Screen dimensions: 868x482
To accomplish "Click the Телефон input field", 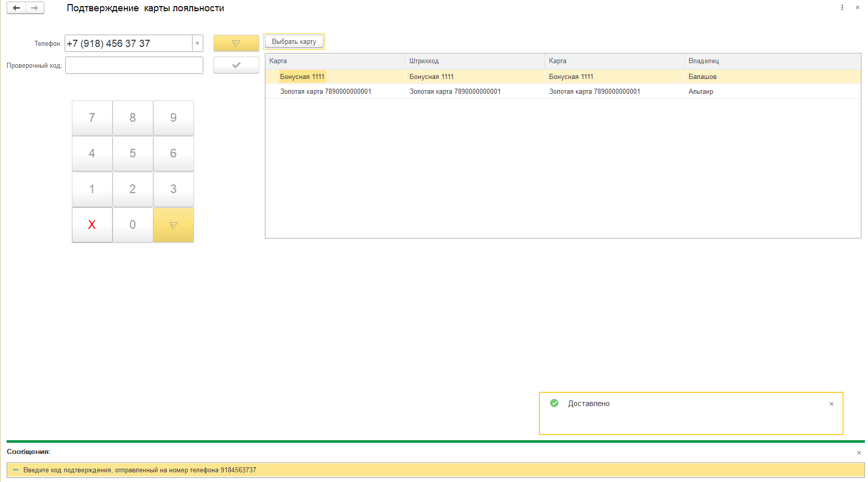I will [128, 43].
